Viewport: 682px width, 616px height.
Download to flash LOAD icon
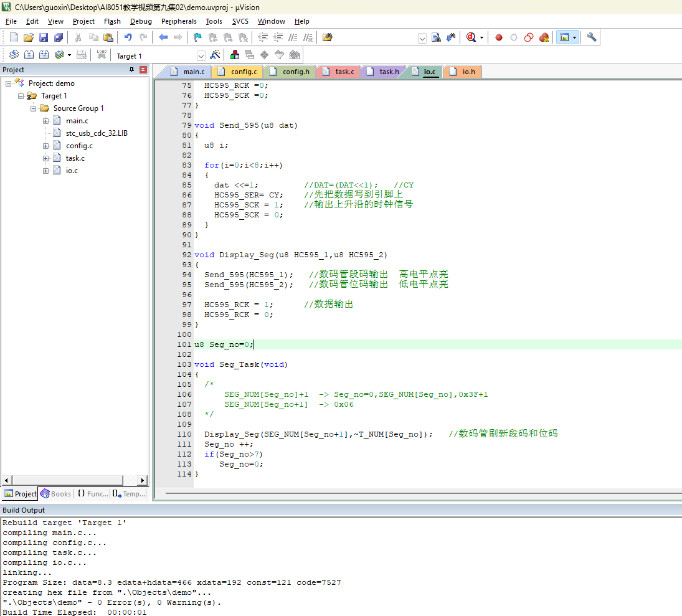tap(102, 55)
